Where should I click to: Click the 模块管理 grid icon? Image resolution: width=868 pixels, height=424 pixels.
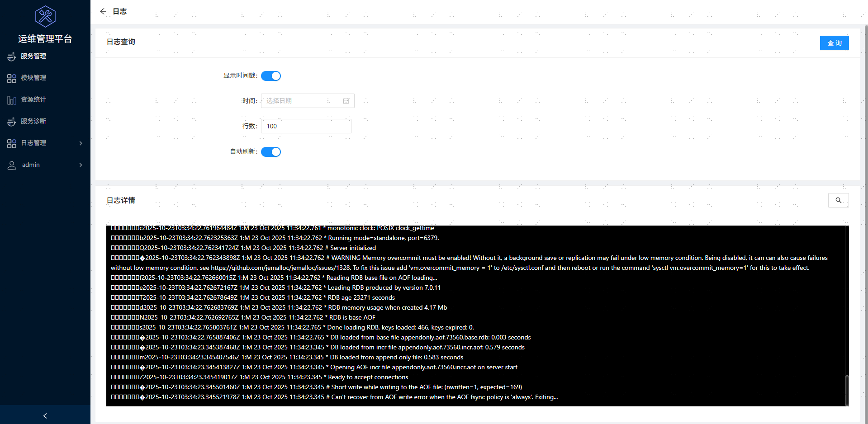coord(12,78)
